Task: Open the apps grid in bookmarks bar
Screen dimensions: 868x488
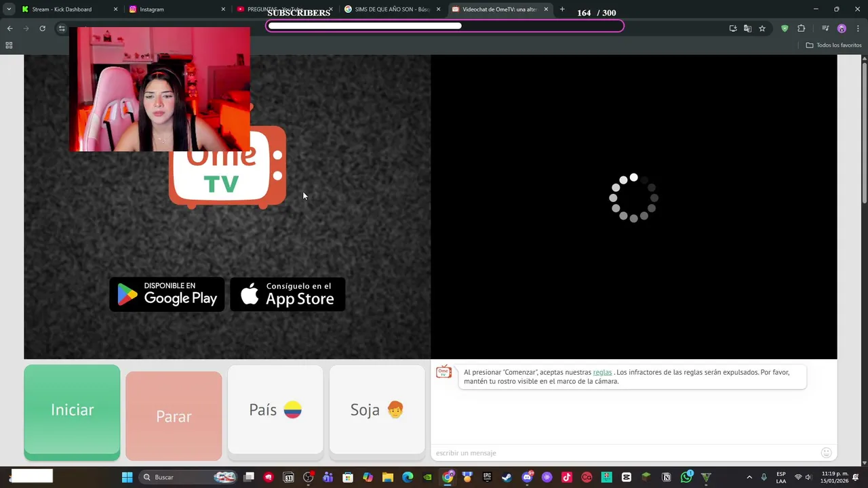Action: pos(9,45)
